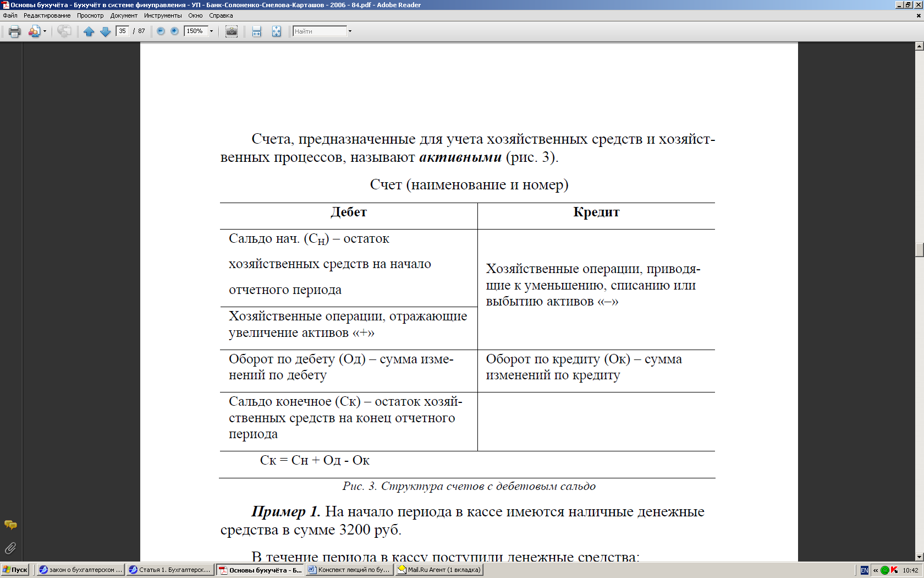Viewport: 924px width, 578px height.
Task: Click the heading 'Счет (наименование и номер)'
Action: point(469,184)
